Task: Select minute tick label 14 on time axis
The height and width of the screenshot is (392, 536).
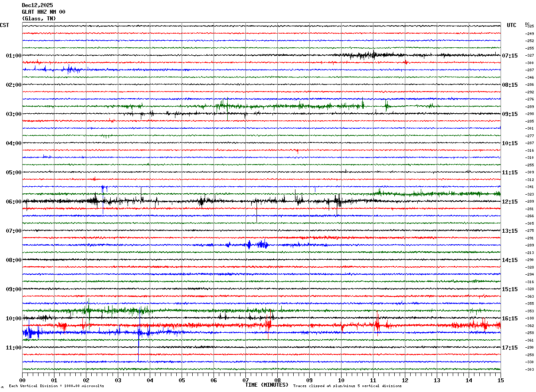Action: (469, 380)
